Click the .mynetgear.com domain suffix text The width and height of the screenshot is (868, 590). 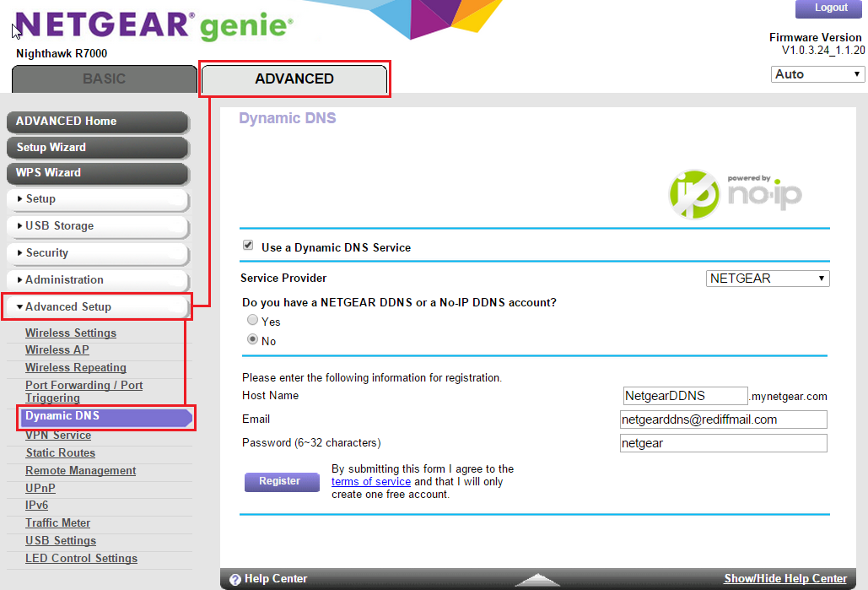click(x=789, y=397)
